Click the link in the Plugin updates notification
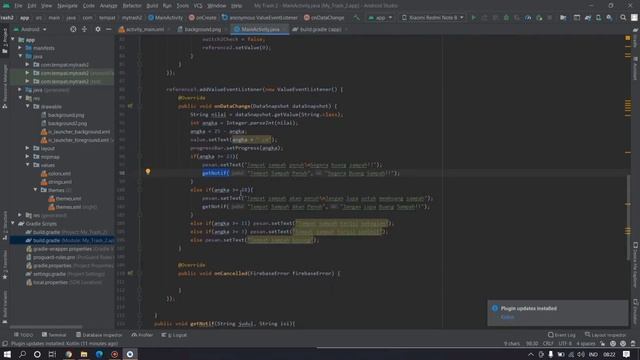Screen dimensions: 640x360 point(507,317)
